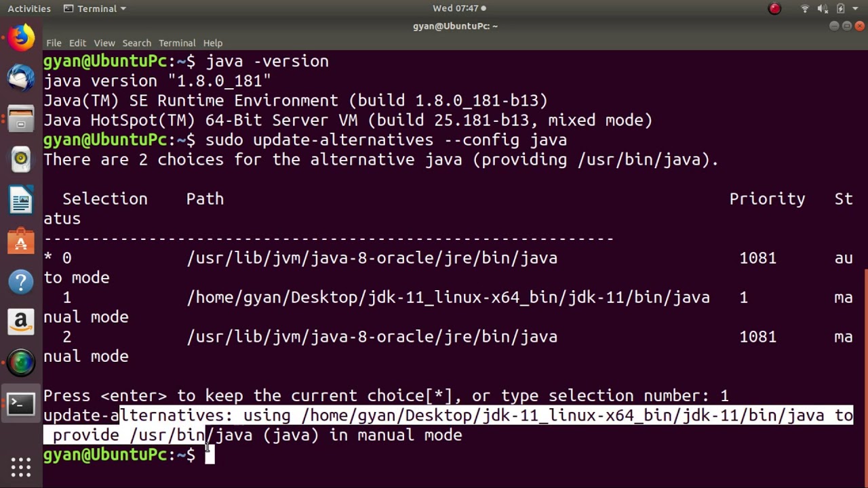Open Ubuntu Software from the dock

(21, 241)
